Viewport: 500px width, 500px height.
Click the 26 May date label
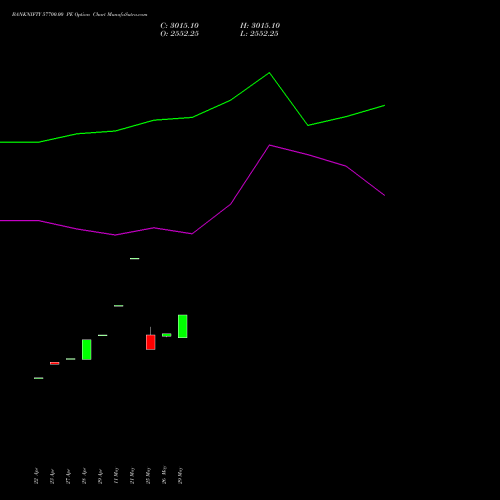164,475
